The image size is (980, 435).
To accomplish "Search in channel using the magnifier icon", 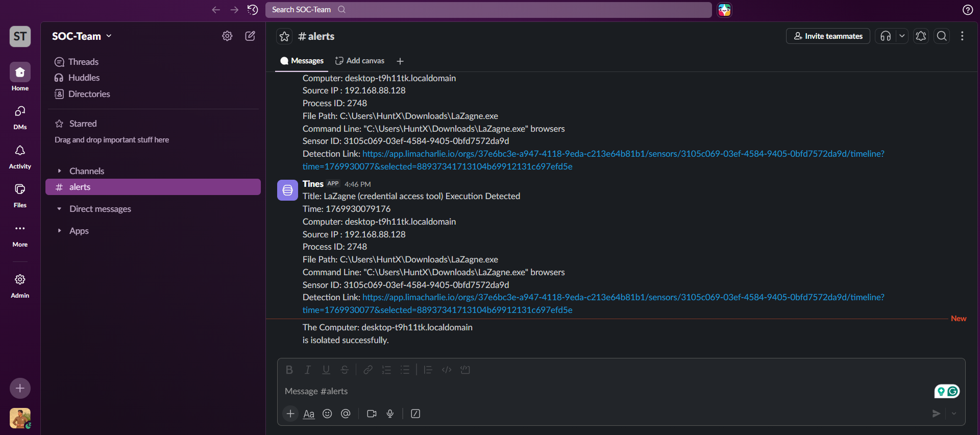I will pos(942,36).
